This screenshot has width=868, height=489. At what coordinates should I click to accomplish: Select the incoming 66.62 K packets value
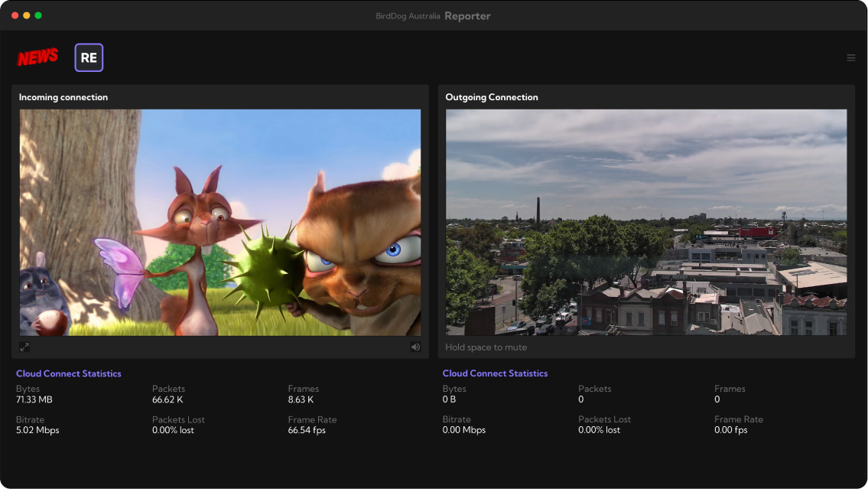coord(167,399)
